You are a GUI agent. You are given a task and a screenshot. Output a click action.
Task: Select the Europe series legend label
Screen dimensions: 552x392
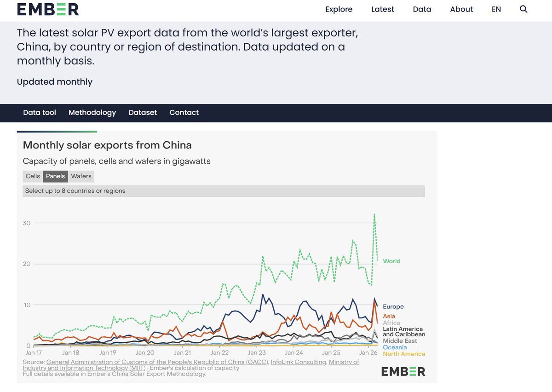click(x=393, y=306)
